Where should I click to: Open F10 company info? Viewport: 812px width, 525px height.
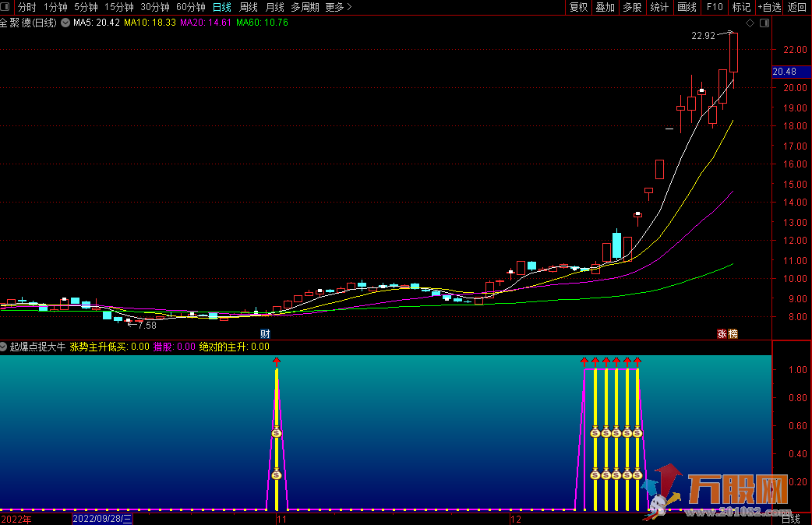714,7
